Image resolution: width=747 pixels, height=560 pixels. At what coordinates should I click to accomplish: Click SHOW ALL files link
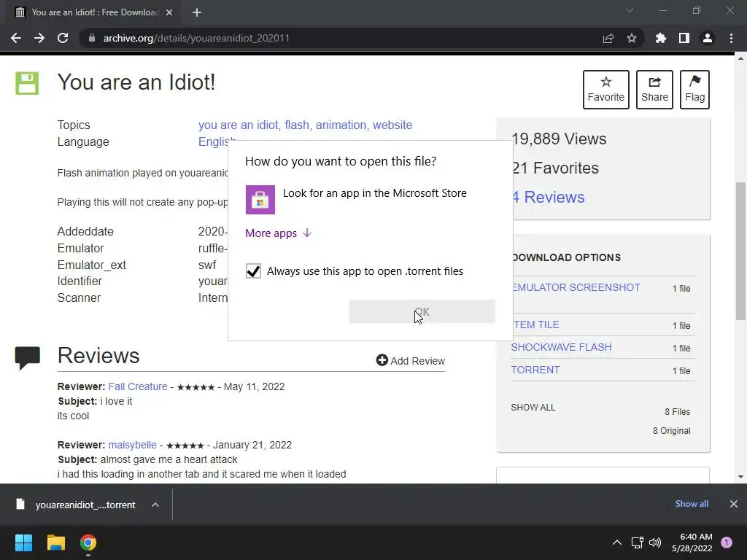(x=533, y=408)
